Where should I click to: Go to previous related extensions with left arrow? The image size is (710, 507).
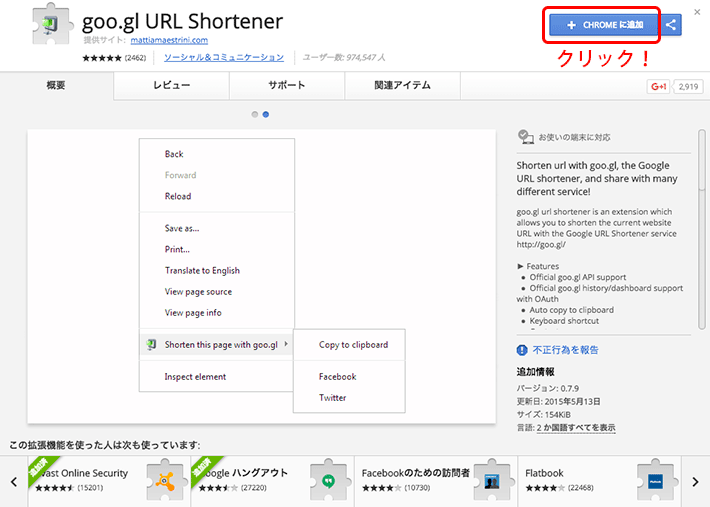(14, 482)
